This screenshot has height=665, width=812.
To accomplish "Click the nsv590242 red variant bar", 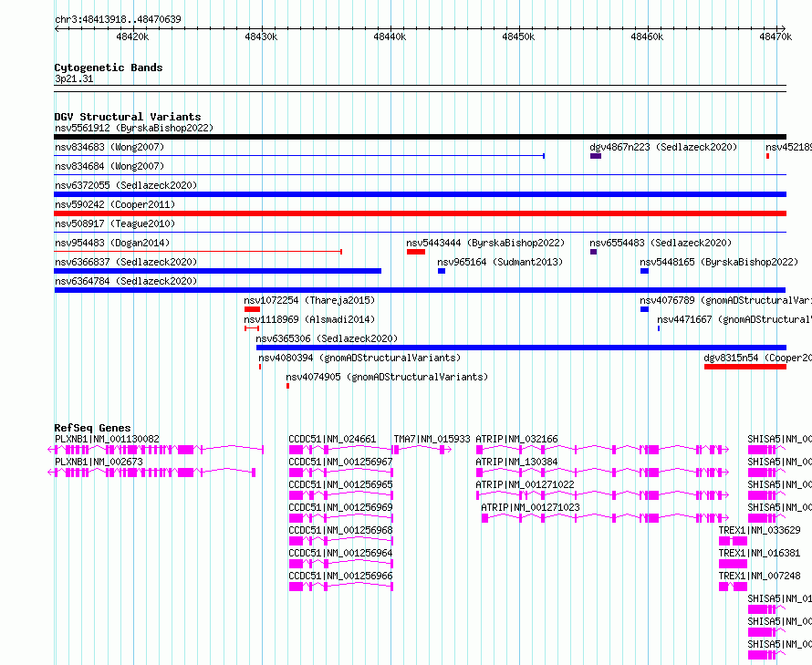I will [x=420, y=213].
